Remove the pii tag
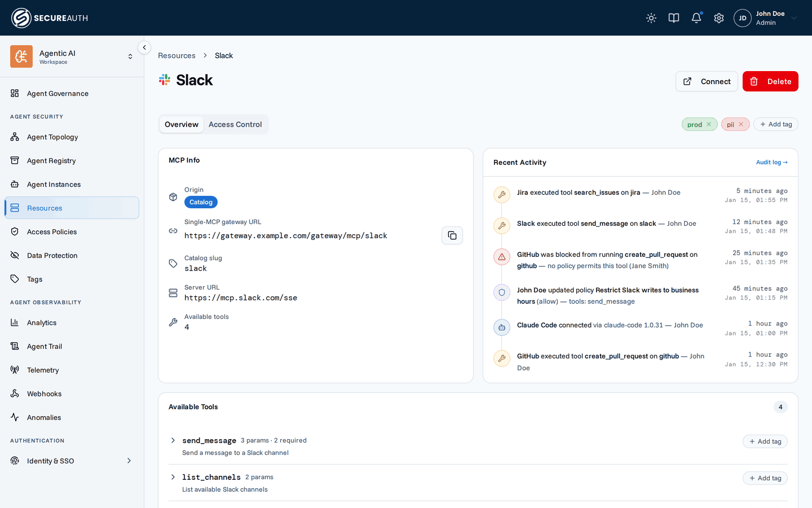This screenshot has width=812, height=508. coord(741,125)
